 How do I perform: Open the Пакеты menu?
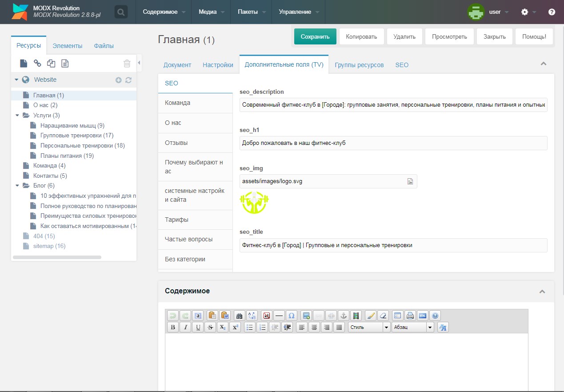(x=251, y=12)
